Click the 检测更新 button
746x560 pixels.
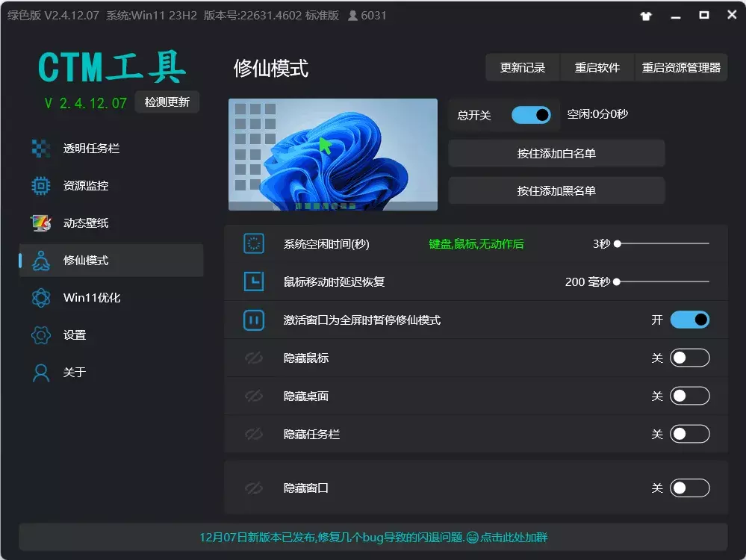(167, 102)
